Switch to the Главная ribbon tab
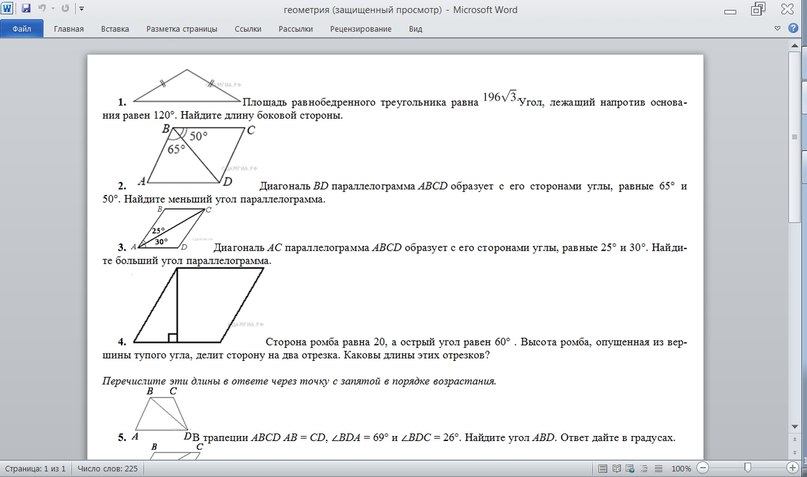807x477 pixels. tap(68, 29)
